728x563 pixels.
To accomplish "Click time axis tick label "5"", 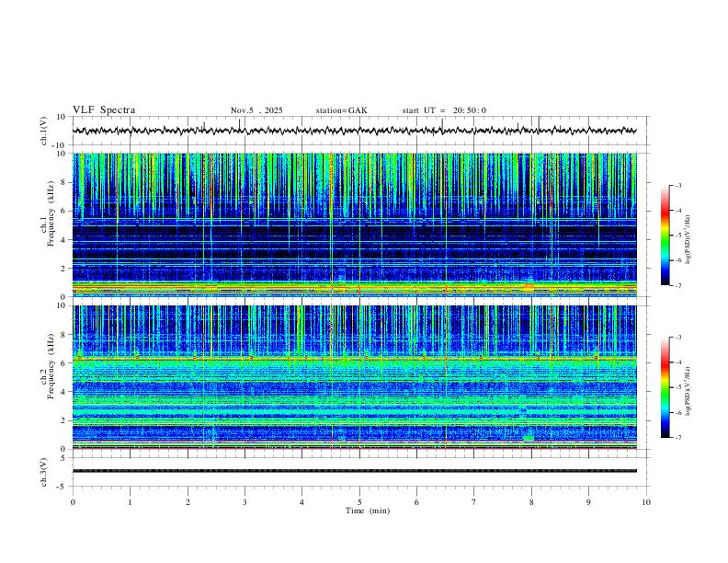I will click(x=359, y=502).
